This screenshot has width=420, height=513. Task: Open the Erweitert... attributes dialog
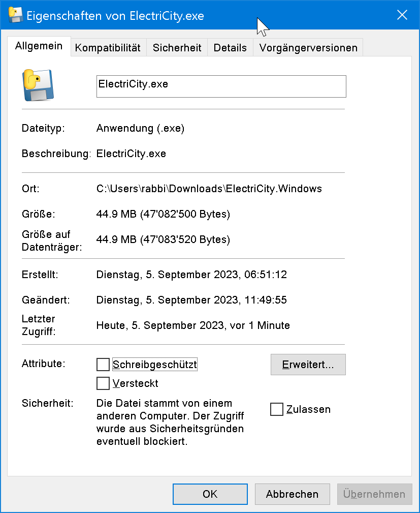308,365
